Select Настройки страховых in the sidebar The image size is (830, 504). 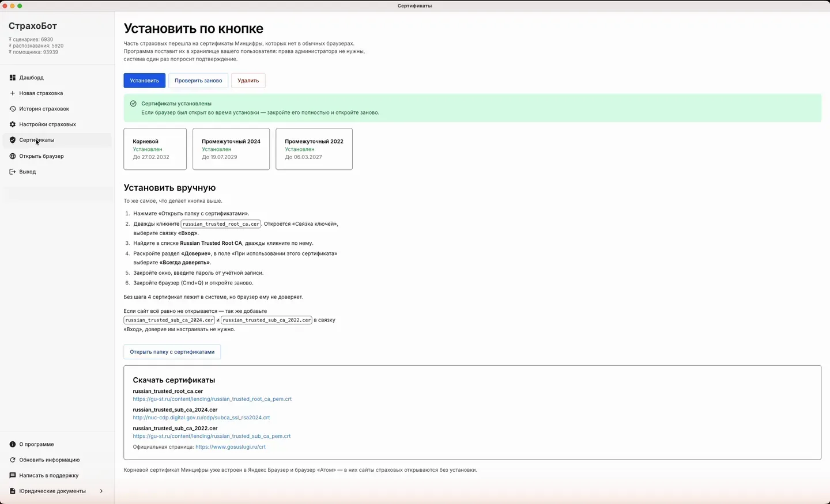[x=57, y=124]
